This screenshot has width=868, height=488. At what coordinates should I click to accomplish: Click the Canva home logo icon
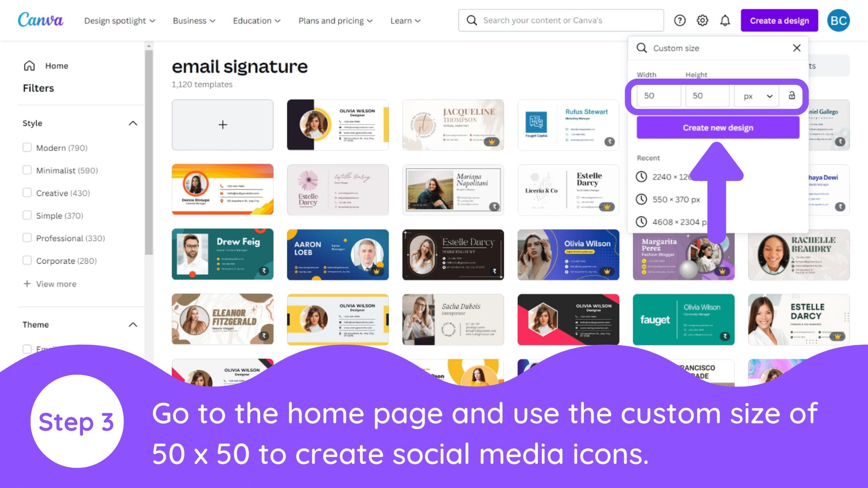[x=41, y=20]
